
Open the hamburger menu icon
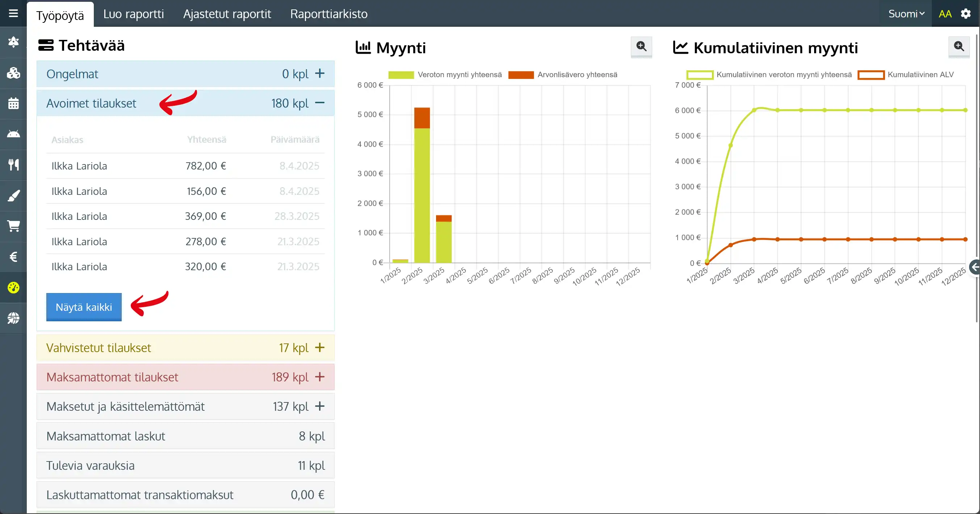(13, 14)
